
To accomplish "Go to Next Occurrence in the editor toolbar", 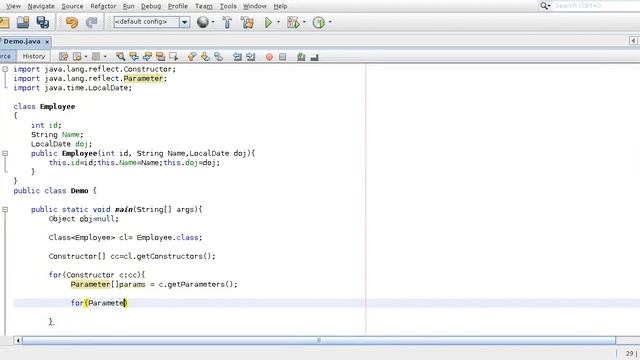I will pos(147,57).
